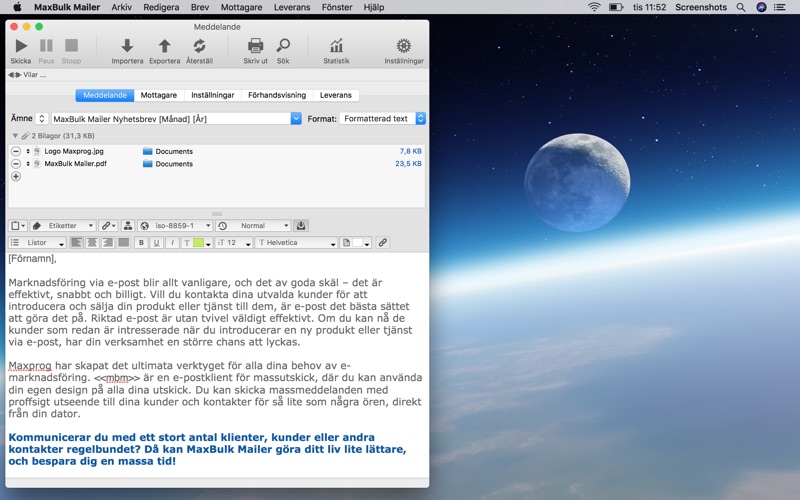Open the Listor list style dropdown
The width and height of the screenshot is (800, 500).
37,243
